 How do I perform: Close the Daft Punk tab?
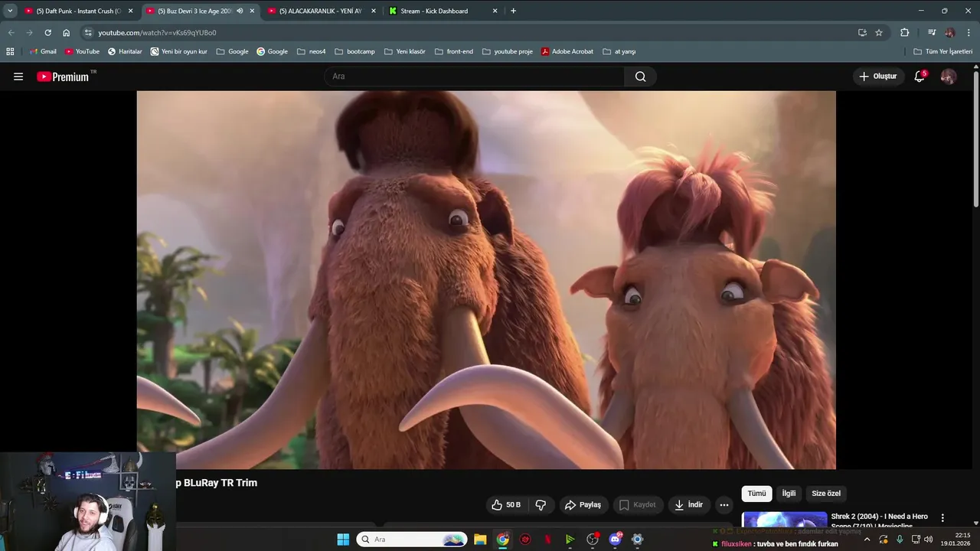pyautogui.click(x=130, y=11)
